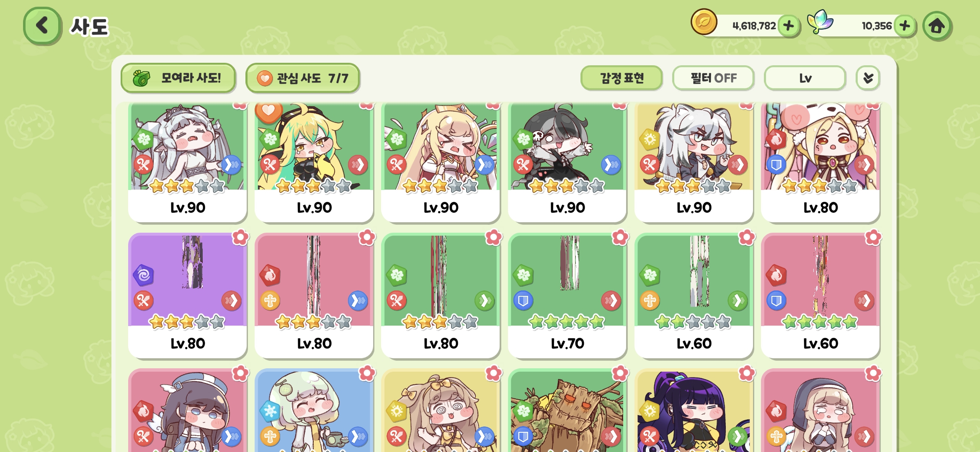This screenshot has width=980, height=452.
Task: Open the Lv sort dropdown
Action: click(805, 78)
